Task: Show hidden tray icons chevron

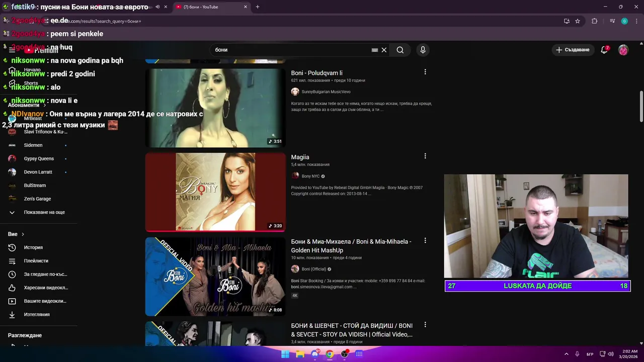Action: [566, 354]
